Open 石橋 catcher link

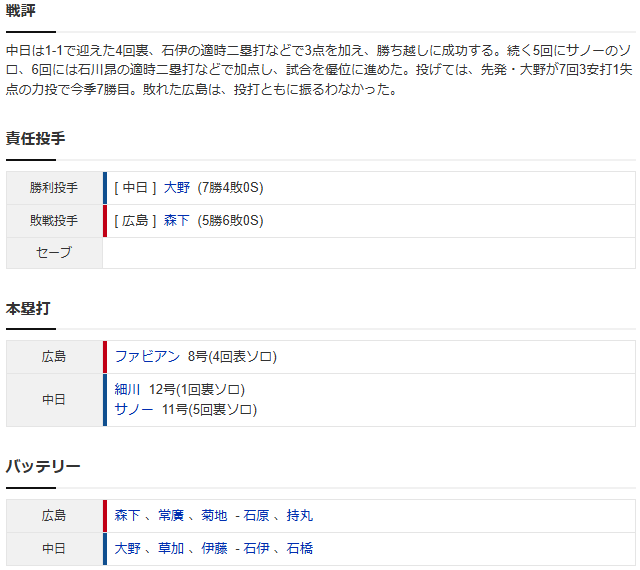[x=300, y=548]
